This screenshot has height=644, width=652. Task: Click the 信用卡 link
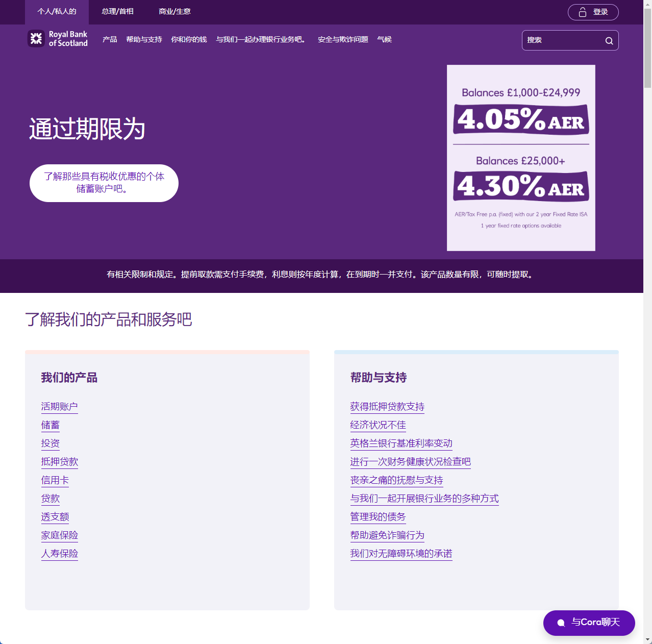click(x=55, y=480)
